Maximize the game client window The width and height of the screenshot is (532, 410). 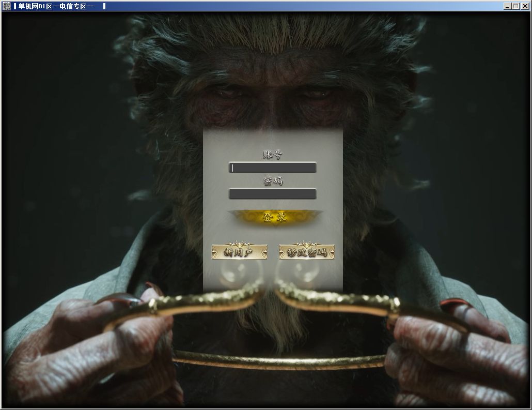tap(515, 6)
